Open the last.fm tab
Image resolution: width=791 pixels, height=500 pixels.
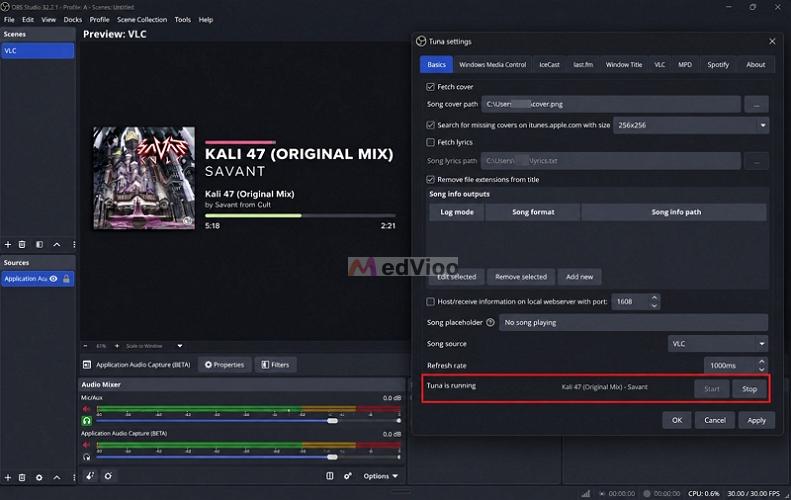coord(583,65)
